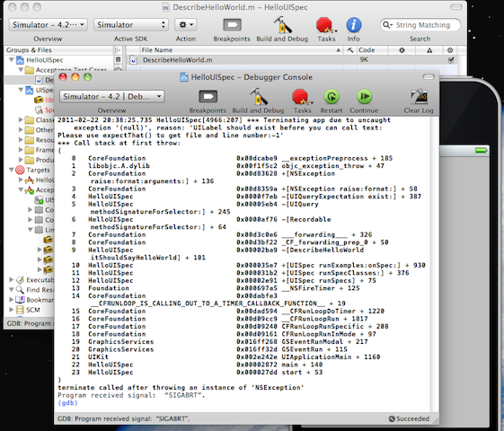
Task: Click Breakpoints icon in Debugger Console toolbar
Action: coord(208,97)
